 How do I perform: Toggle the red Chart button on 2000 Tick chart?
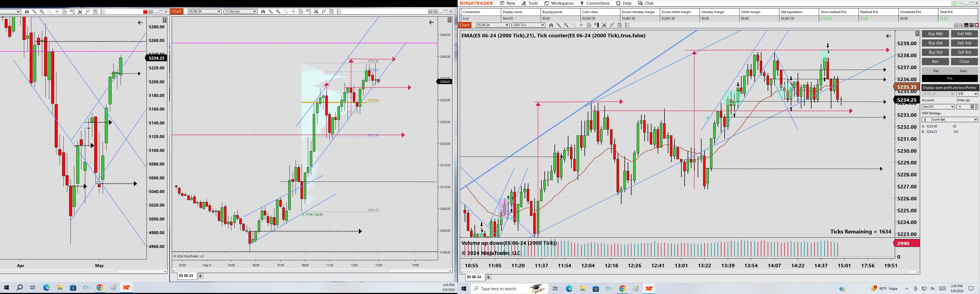tap(465, 25)
